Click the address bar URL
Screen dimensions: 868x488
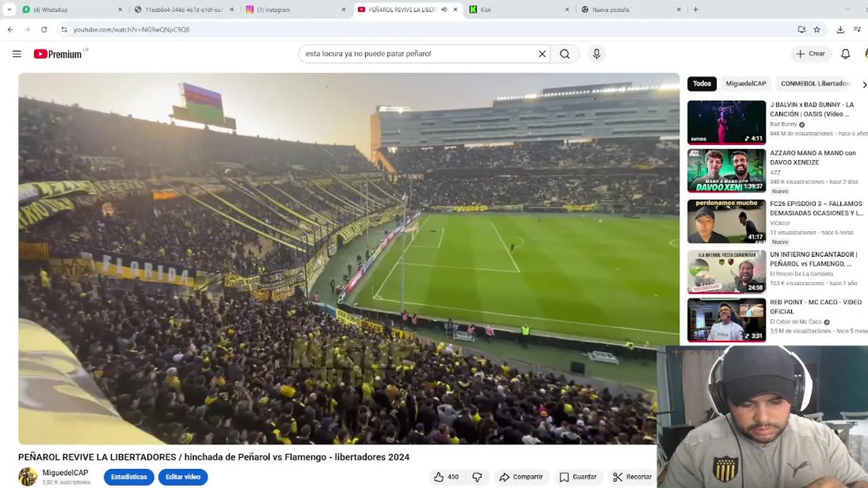click(x=131, y=30)
